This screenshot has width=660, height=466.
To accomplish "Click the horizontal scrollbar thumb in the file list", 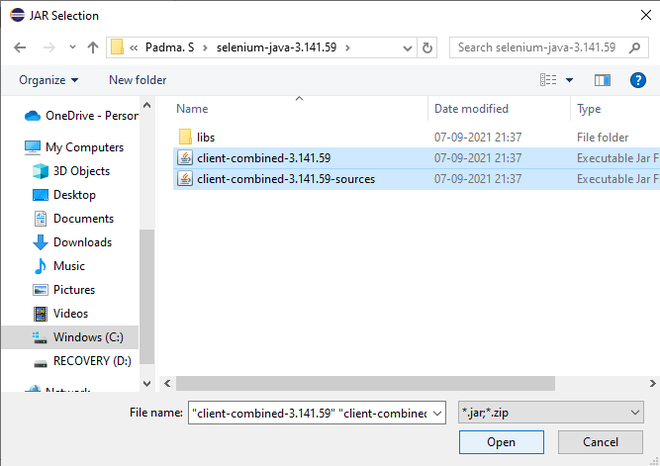I will click(365, 383).
